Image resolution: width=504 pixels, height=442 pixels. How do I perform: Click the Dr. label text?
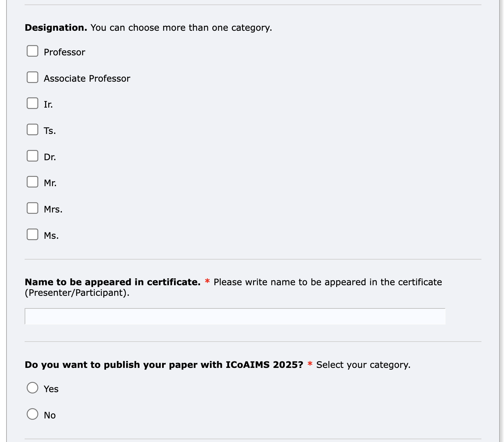pos(50,157)
